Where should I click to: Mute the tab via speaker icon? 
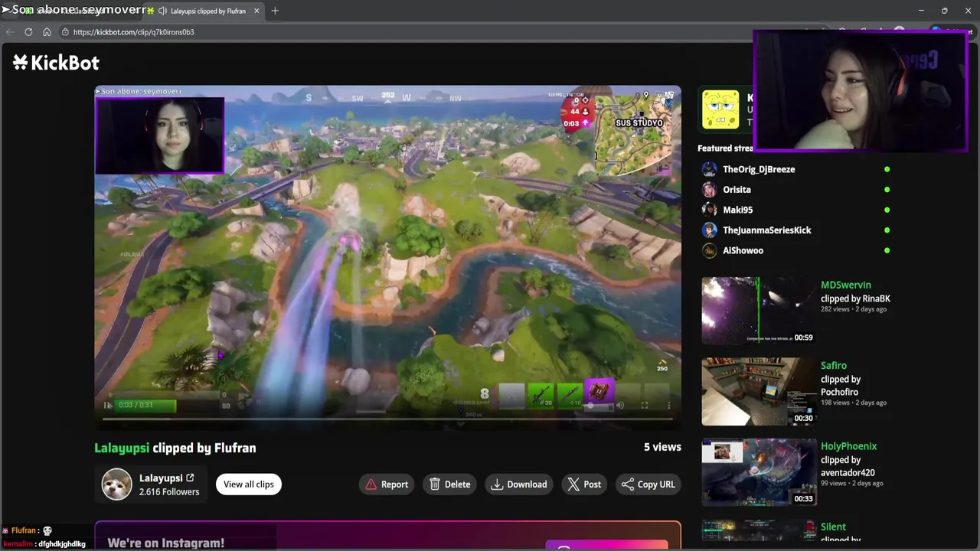162,11
